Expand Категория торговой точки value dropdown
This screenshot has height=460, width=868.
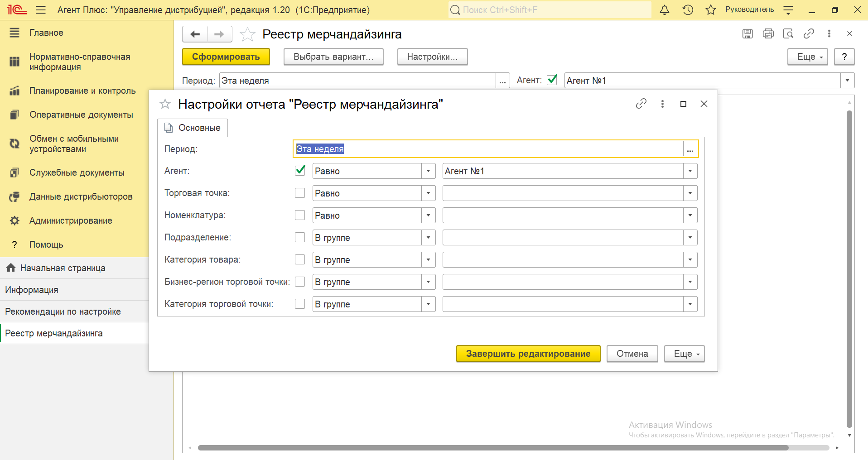click(690, 304)
